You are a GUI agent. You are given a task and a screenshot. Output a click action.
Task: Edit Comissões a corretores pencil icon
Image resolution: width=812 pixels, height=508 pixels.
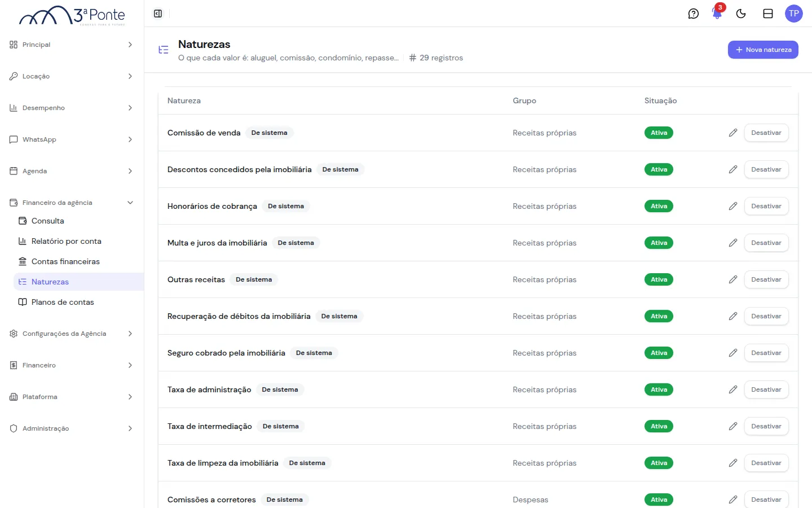(733, 500)
